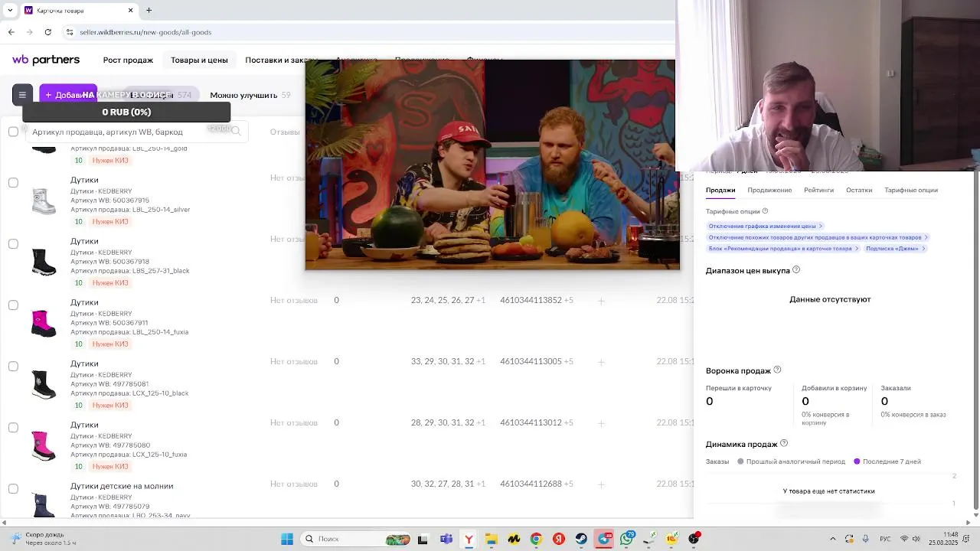This screenshot has height=551, width=980.
Task: Click the plus icon in barcode 4610344113012 row
Action: pyautogui.click(x=601, y=423)
